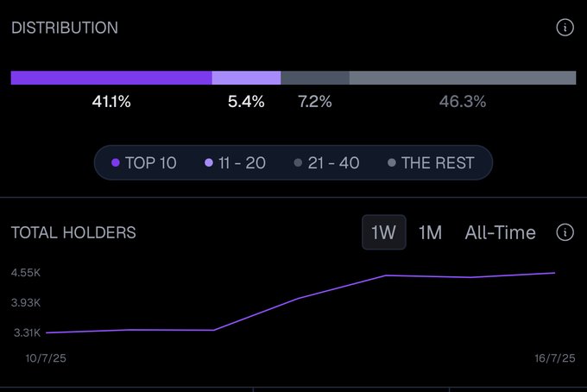This screenshot has width=587, height=392.
Task: Switch to the 1W timeframe tab
Action: 383,232
